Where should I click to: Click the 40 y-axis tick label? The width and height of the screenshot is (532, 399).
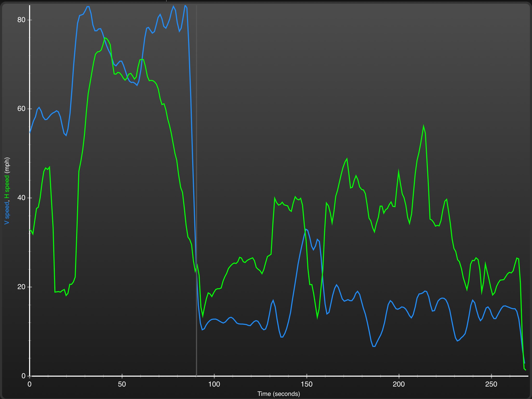pos(21,198)
